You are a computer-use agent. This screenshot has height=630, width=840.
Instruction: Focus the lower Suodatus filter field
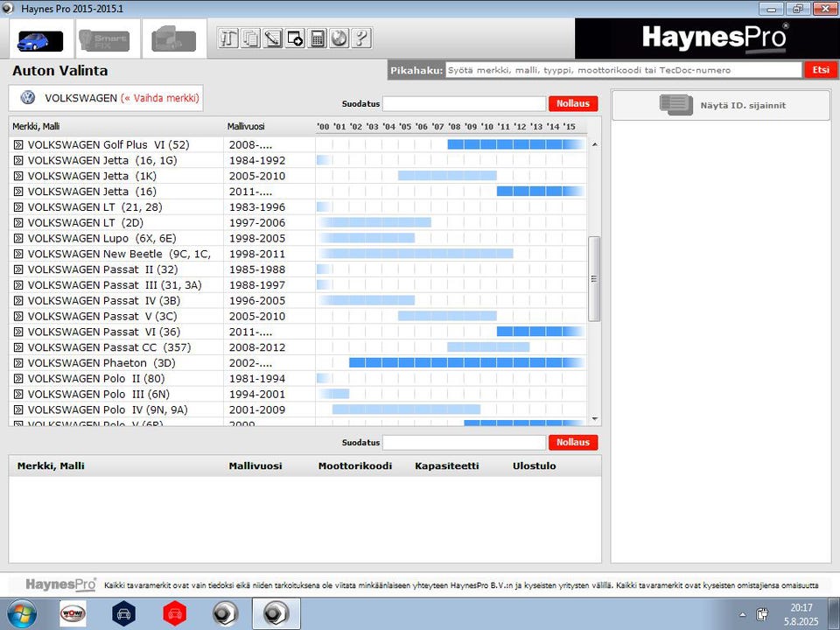[464, 442]
